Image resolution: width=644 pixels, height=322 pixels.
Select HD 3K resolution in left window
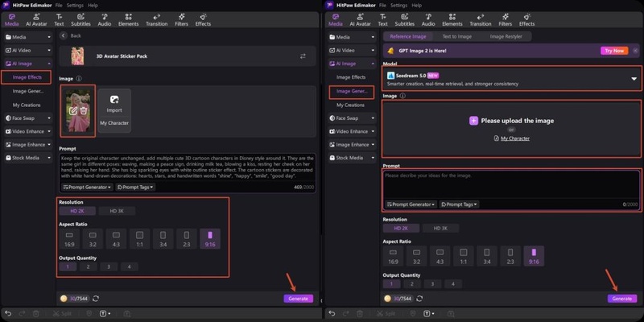click(117, 211)
